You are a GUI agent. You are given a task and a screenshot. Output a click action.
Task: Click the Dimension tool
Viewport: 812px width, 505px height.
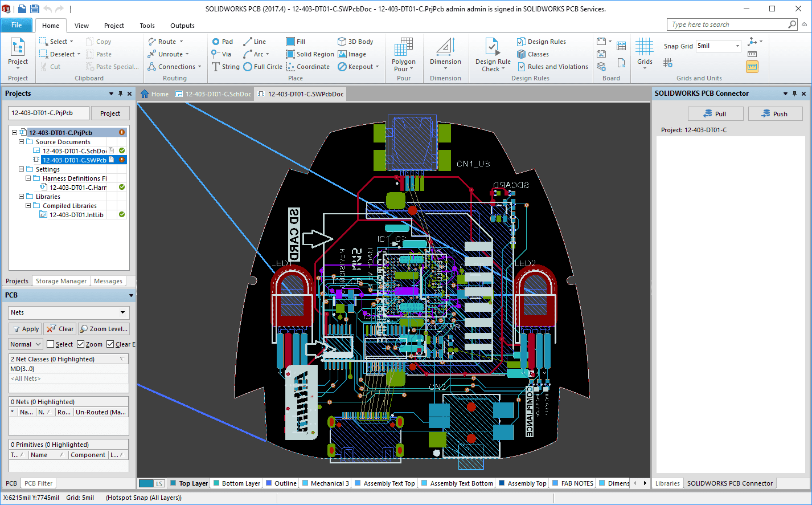coord(445,56)
